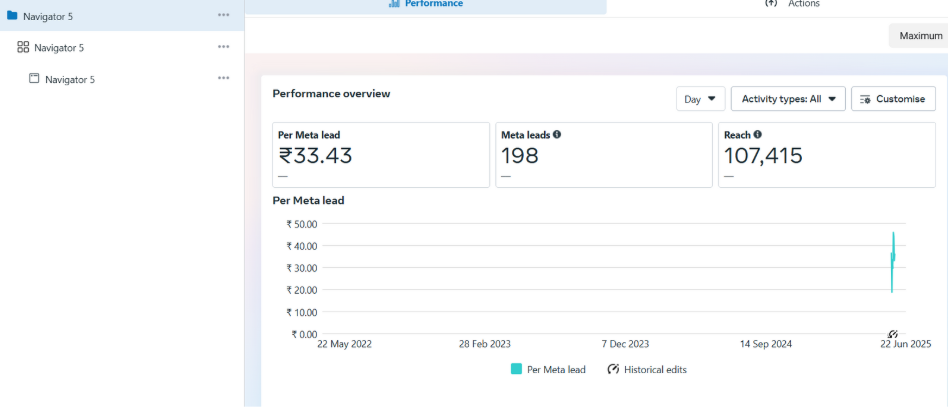
Task: Select the Reach 107,415 metric card
Action: (827, 155)
